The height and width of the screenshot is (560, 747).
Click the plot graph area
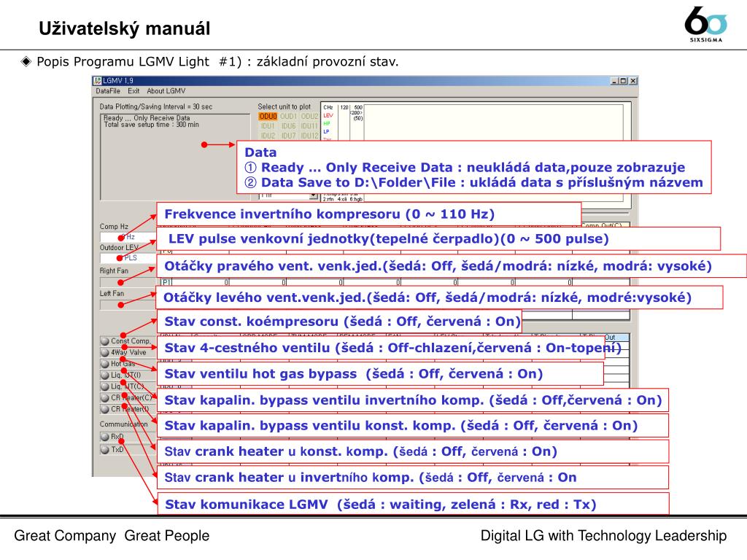(494, 122)
